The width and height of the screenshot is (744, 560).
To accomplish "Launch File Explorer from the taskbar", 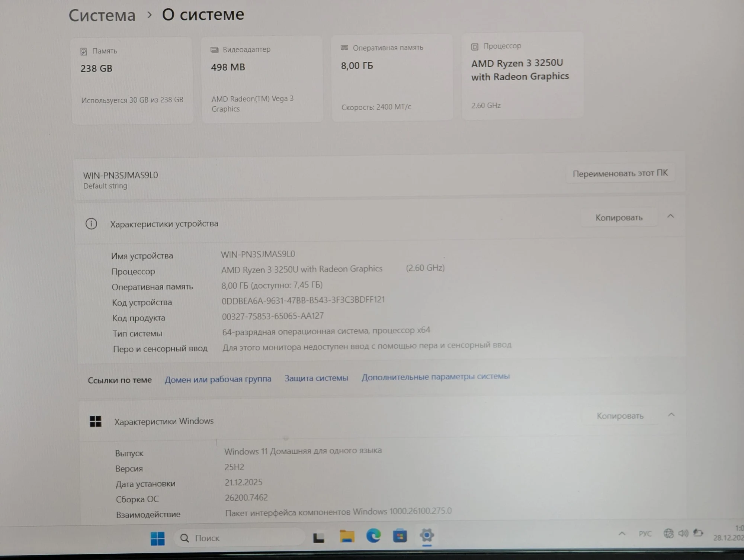I will tap(347, 536).
